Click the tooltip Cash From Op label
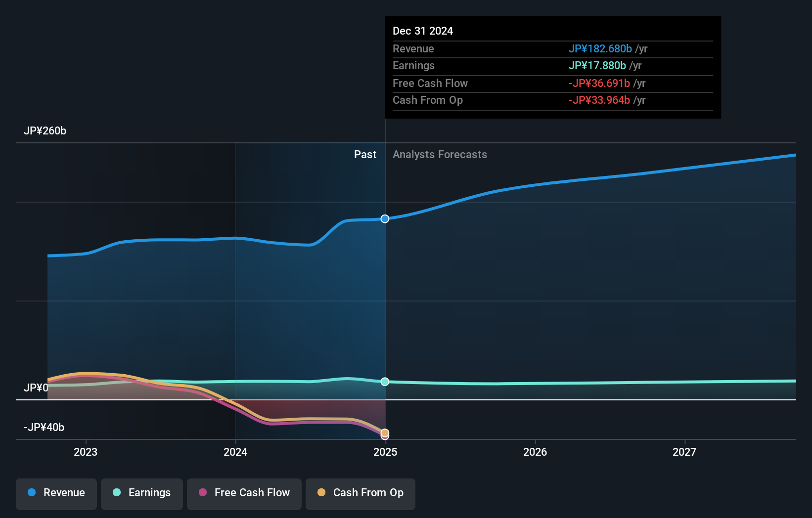Screen dimensions: 812x518 point(428,100)
